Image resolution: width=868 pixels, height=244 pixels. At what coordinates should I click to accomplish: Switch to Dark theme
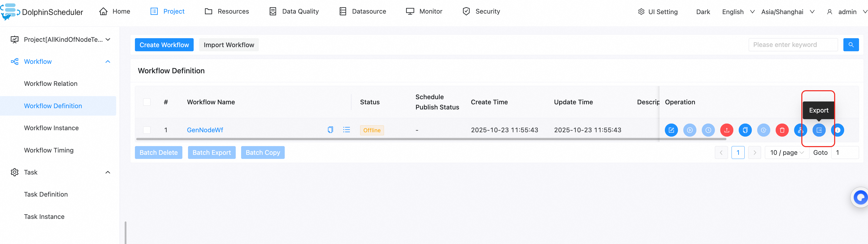click(x=703, y=12)
